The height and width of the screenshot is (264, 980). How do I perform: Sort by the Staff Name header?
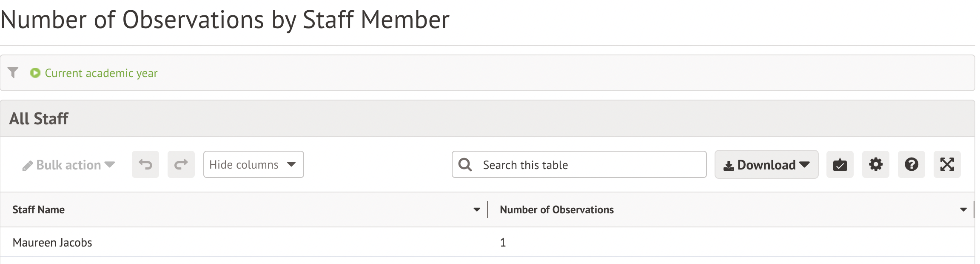(39, 209)
